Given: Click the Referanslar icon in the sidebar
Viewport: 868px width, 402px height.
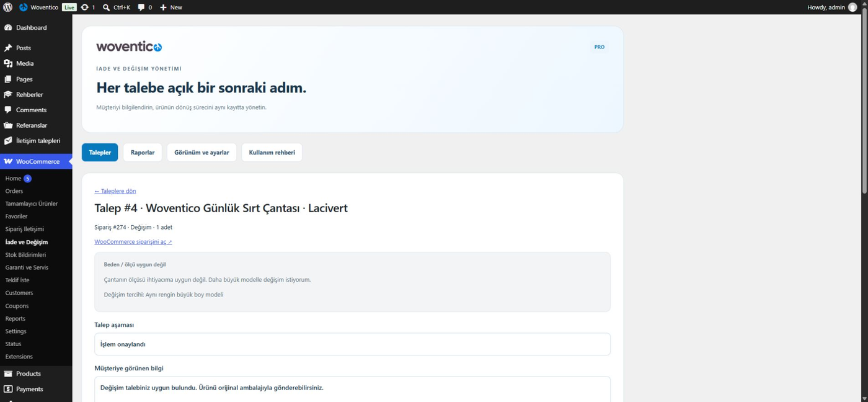Looking at the screenshot, I should (x=8, y=125).
